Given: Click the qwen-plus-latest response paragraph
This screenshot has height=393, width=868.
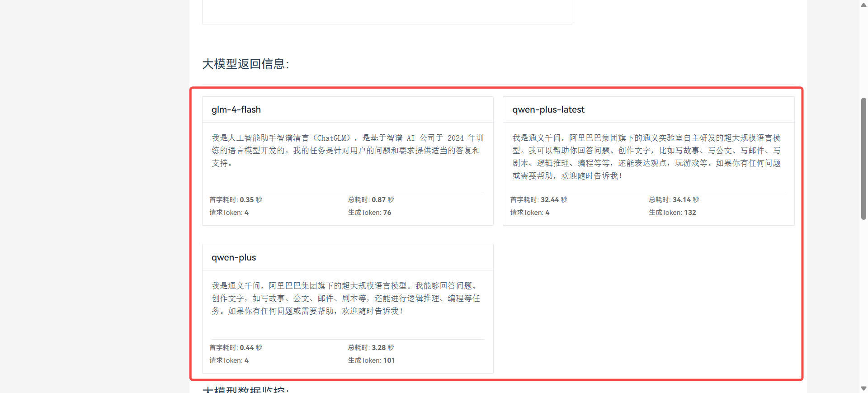Looking at the screenshot, I should click(x=646, y=156).
